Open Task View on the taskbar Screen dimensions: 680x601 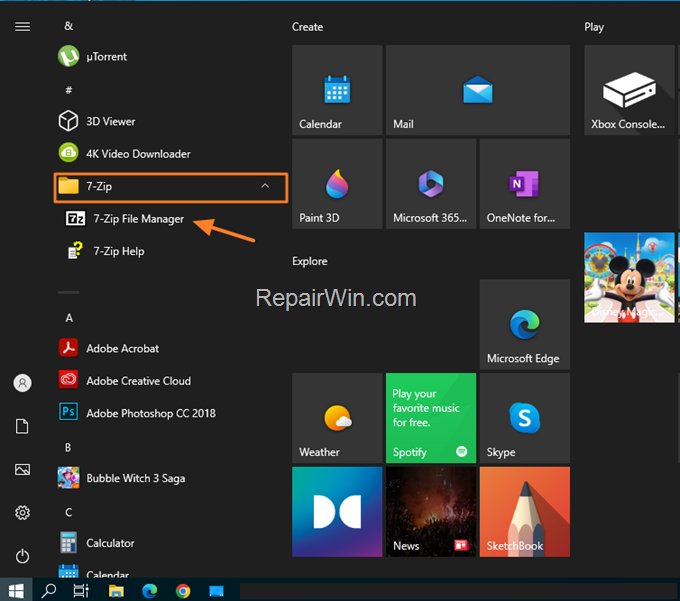tap(81, 591)
